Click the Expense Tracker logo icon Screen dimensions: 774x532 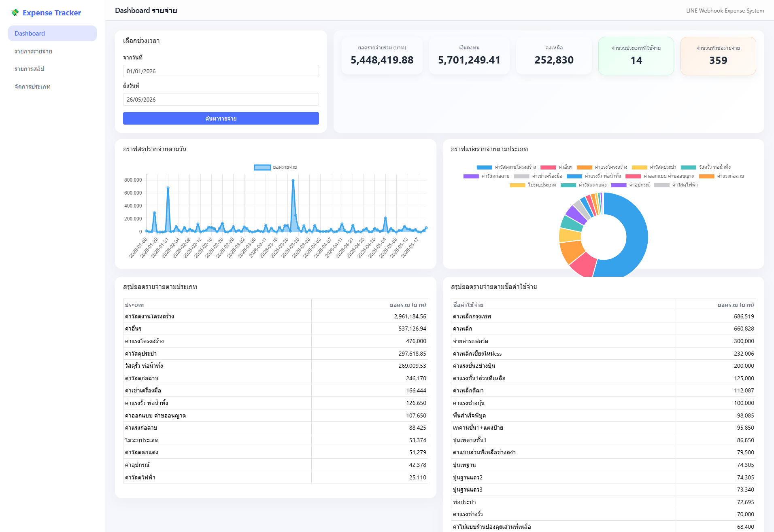(x=15, y=13)
